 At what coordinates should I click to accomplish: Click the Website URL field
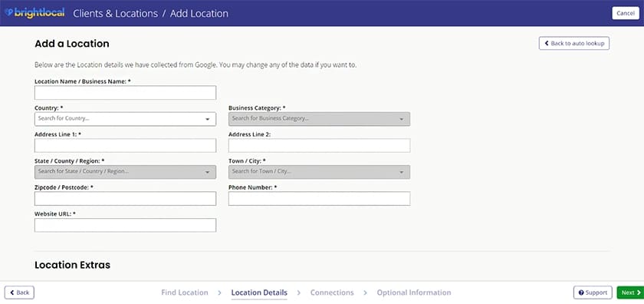[125, 225]
